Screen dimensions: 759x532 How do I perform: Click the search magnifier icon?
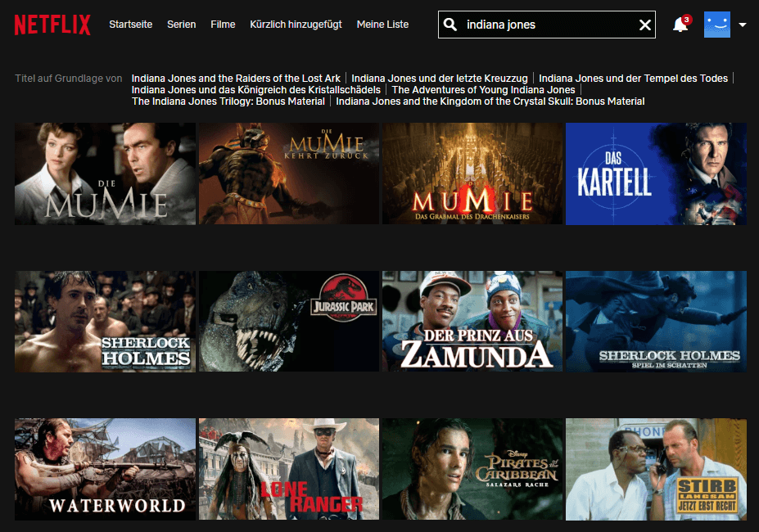[450, 25]
